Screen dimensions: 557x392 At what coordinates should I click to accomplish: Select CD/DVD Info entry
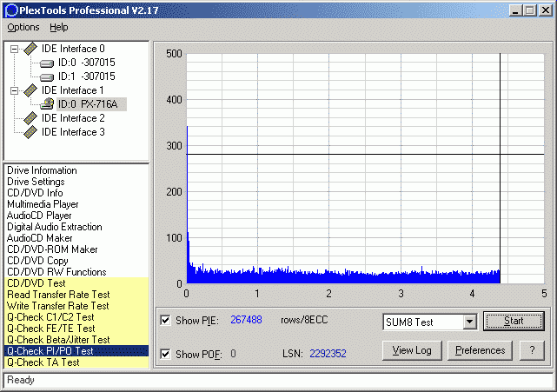(76, 193)
